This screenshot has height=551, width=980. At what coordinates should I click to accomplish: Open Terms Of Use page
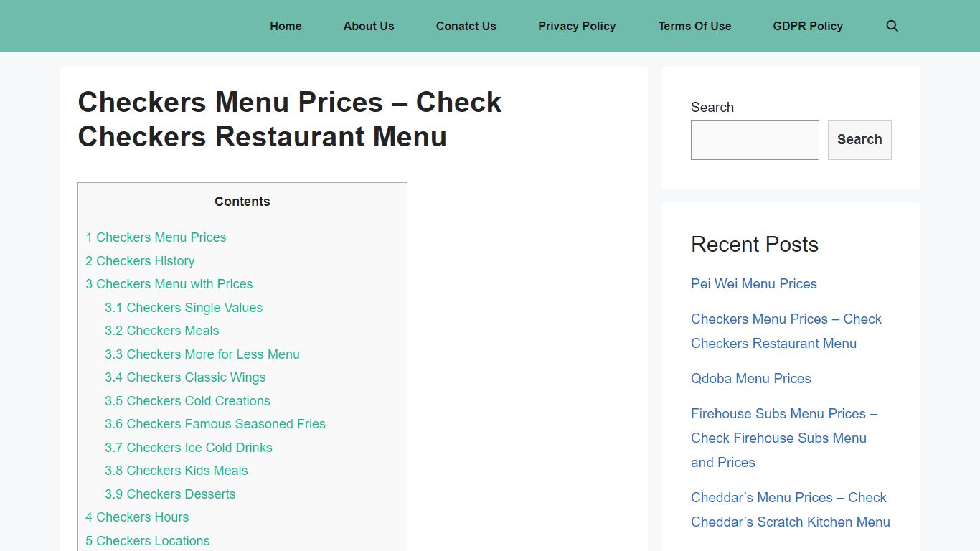pos(694,26)
